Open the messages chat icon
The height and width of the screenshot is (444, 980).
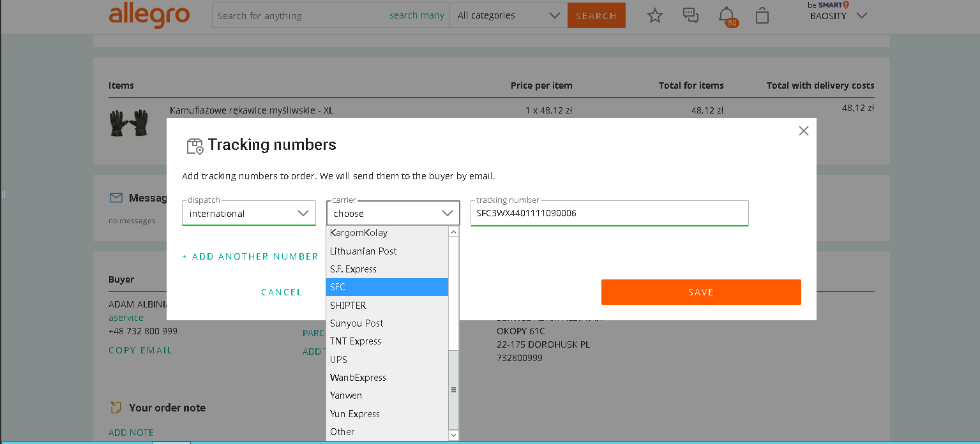tap(691, 15)
